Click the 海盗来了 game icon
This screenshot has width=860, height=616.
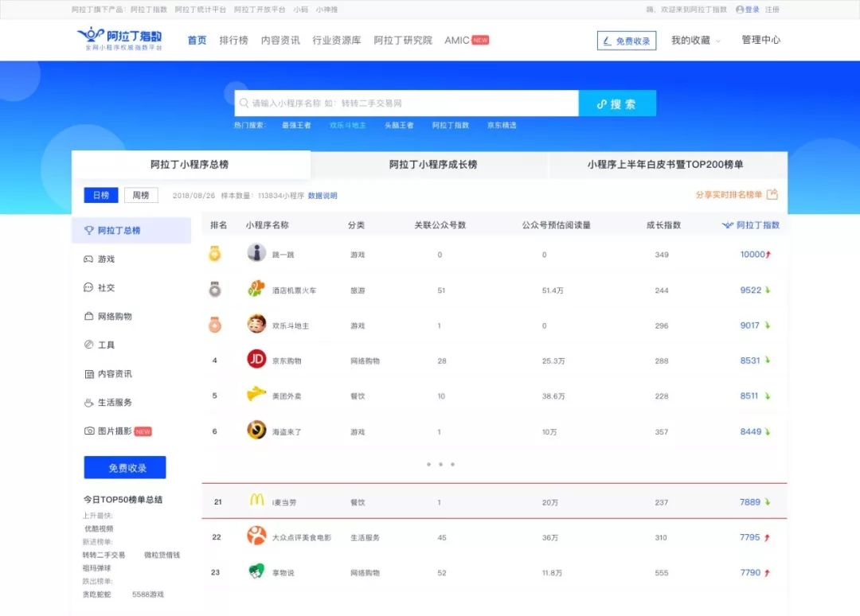coord(256,431)
